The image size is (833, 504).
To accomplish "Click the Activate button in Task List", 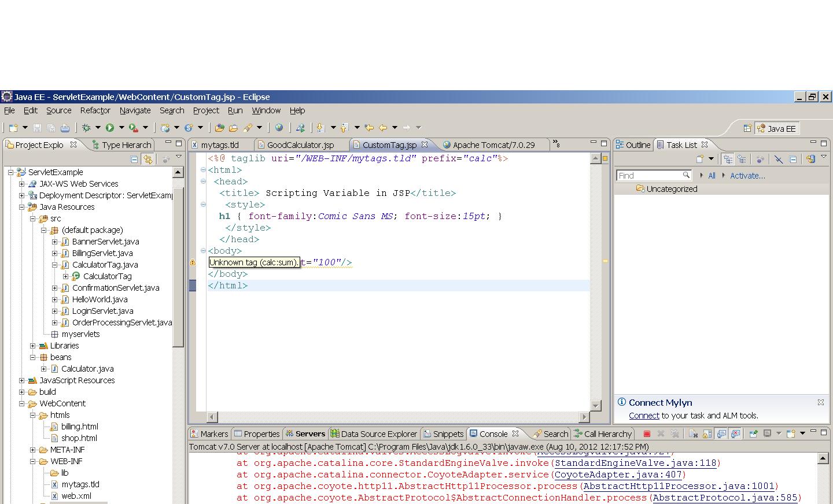I will point(747,175).
